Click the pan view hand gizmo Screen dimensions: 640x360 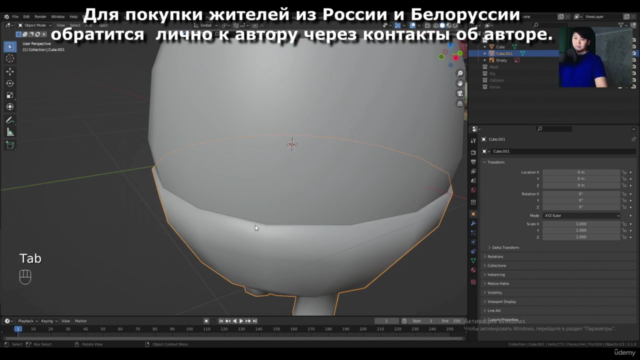460,83
